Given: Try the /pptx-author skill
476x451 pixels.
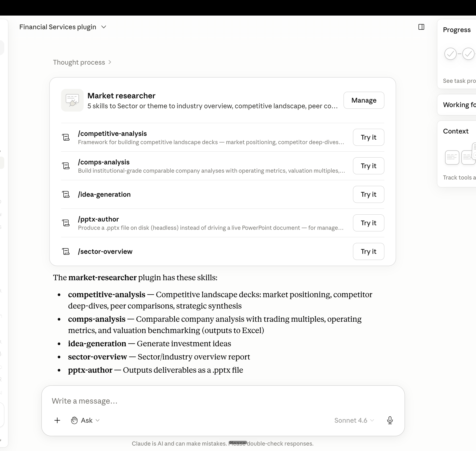Looking at the screenshot, I should 368,223.
